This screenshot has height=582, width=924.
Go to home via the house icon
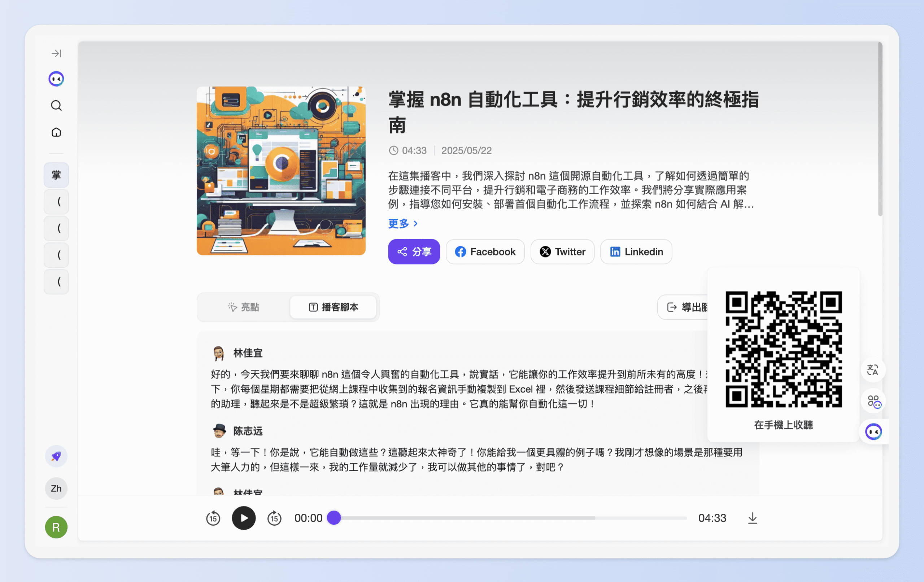click(56, 132)
